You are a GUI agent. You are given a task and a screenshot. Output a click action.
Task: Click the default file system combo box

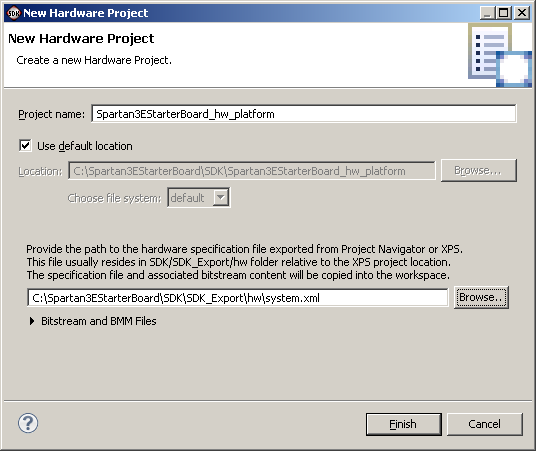point(199,197)
